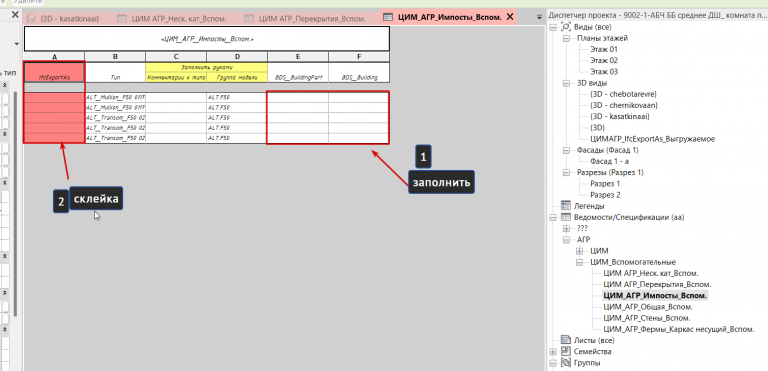
Task: Select ЦИМ_АГР_Фермы_Каркас несущий_Вспом. schedule
Action: (678, 330)
